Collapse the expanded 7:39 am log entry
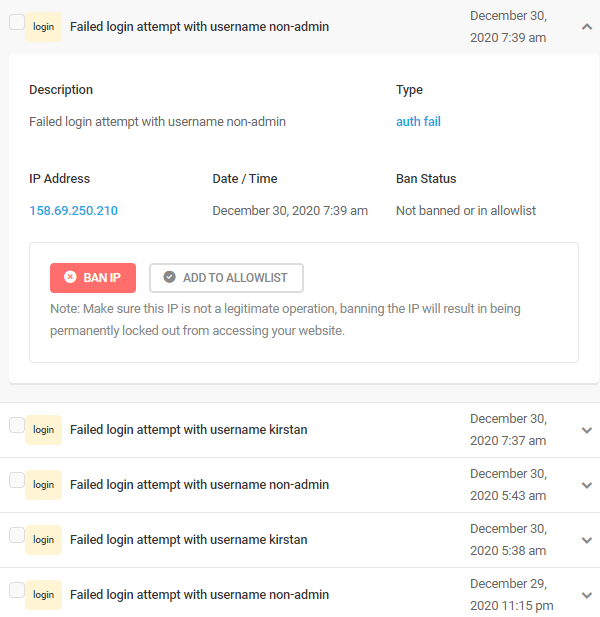The width and height of the screenshot is (600, 617). tap(587, 27)
